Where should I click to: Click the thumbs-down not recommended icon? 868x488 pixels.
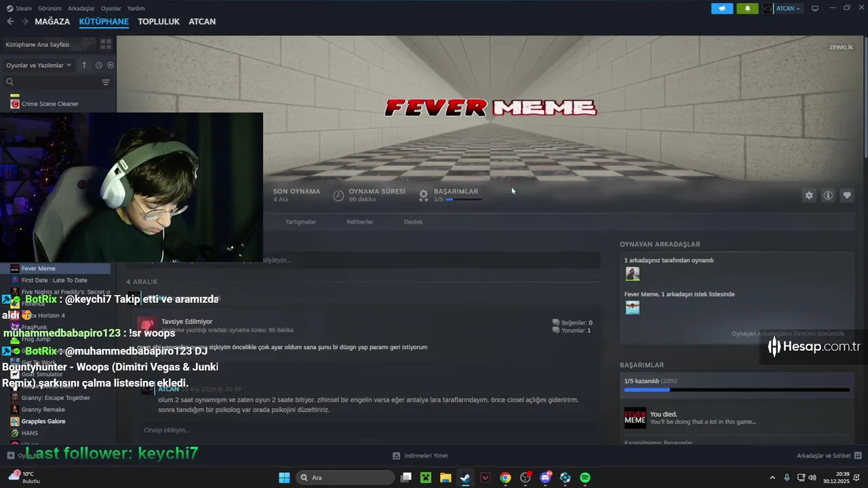(x=146, y=325)
